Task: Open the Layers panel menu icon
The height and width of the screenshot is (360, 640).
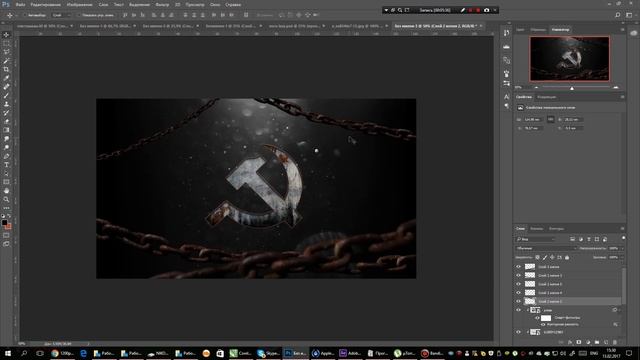Action: 622,229
